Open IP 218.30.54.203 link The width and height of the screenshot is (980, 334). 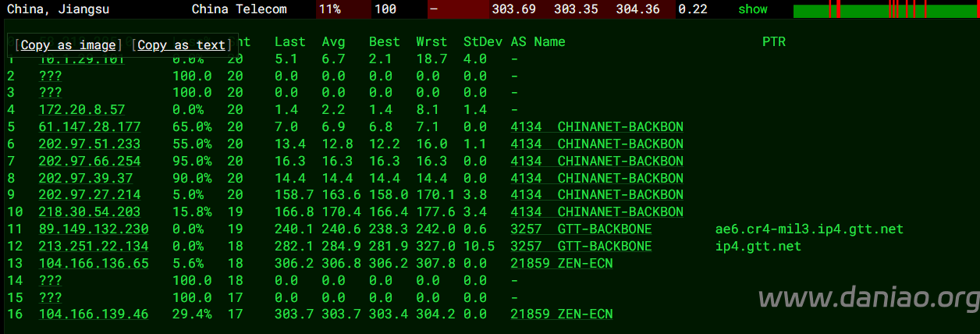90,212
